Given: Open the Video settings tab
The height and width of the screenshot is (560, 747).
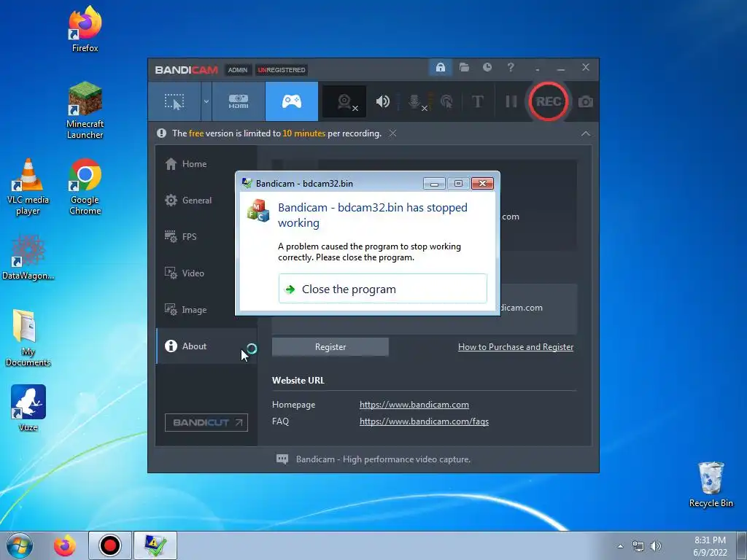Looking at the screenshot, I should click(206, 273).
